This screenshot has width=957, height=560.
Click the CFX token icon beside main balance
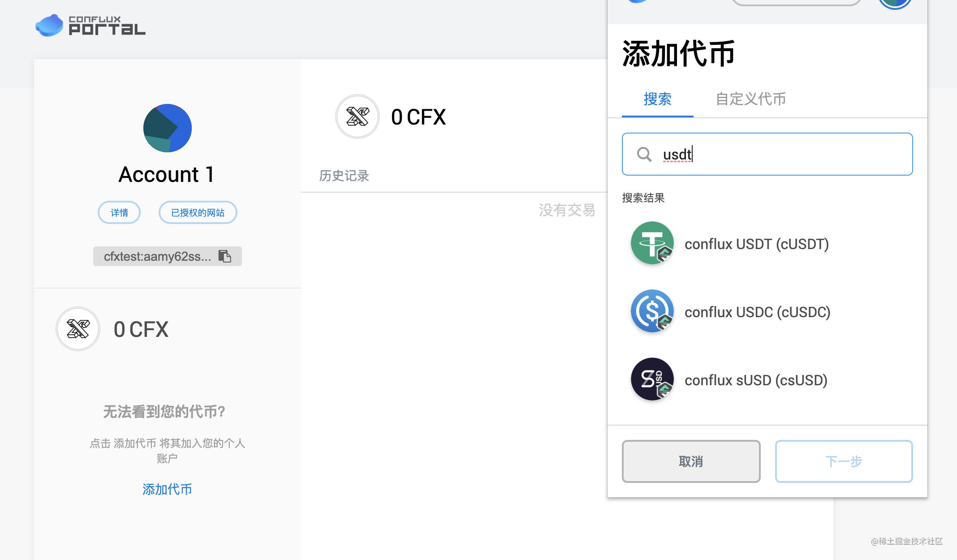pyautogui.click(x=358, y=116)
